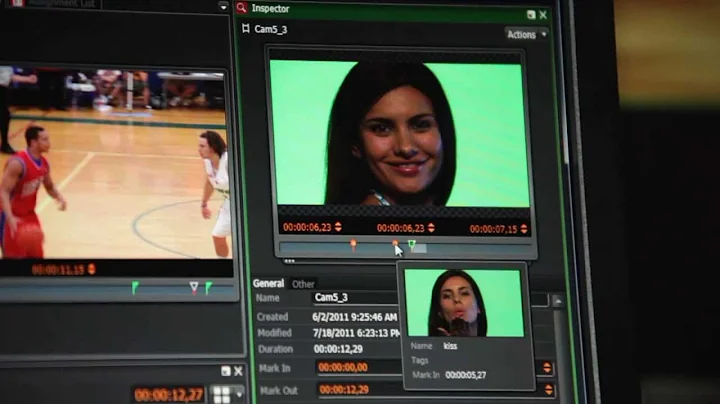Select the Cam5_3 title text
This screenshot has width=720, height=404.
coord(270,29)
